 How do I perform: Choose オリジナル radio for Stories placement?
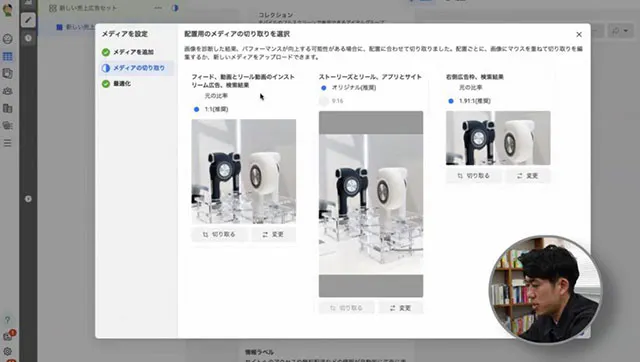(324, 88)
